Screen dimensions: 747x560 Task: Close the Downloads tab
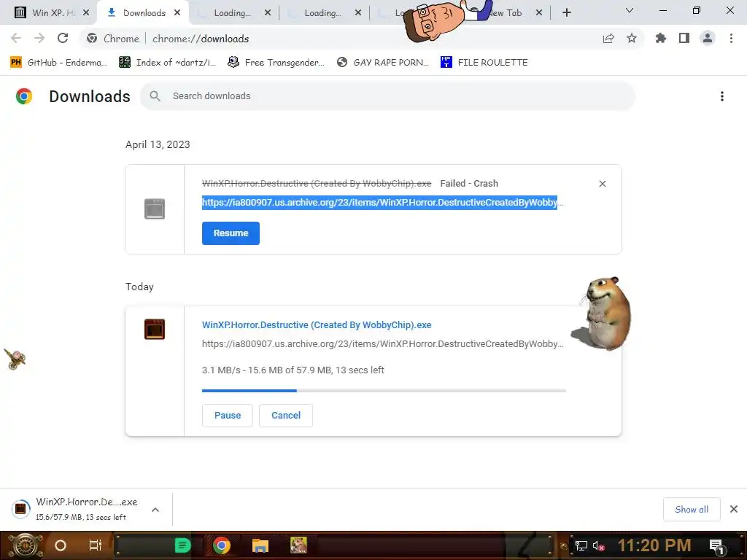pyautogui.click(x=177, y=13)
